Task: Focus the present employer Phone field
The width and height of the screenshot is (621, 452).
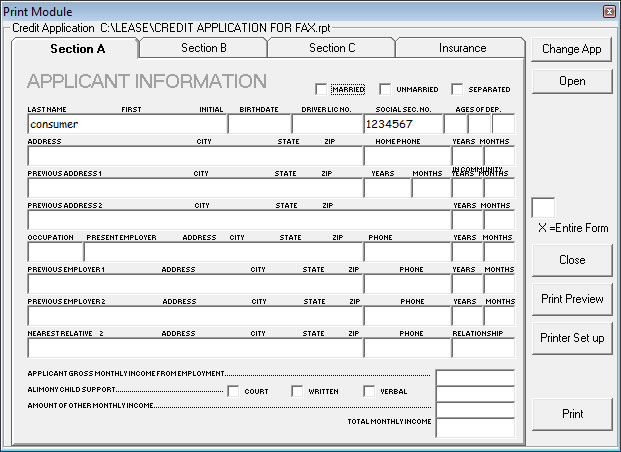Action: pyautogui.click(x=407, y=252)
